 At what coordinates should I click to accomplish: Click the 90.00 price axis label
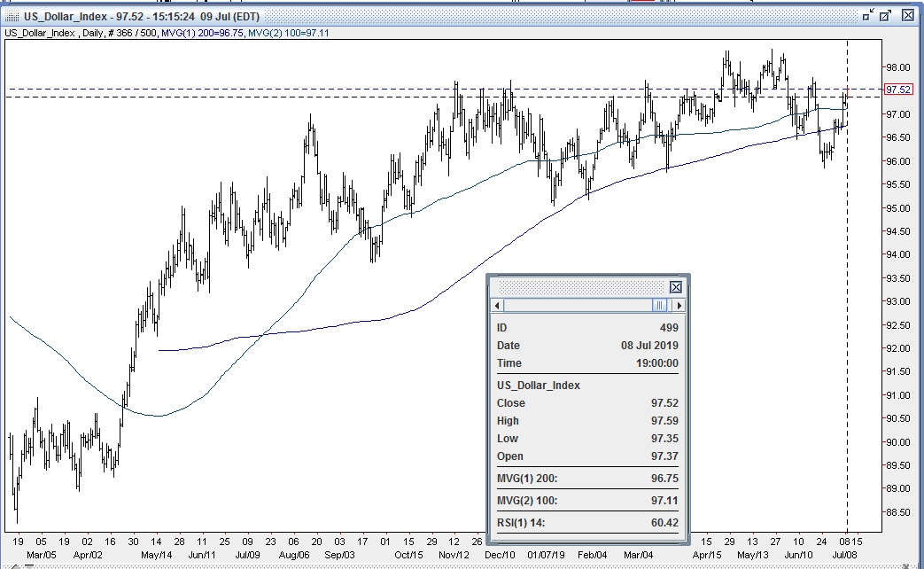pos(898,442)
